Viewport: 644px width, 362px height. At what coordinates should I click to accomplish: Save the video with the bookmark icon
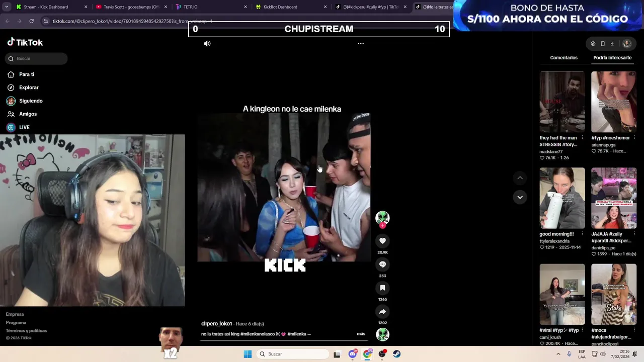(382, 288)
